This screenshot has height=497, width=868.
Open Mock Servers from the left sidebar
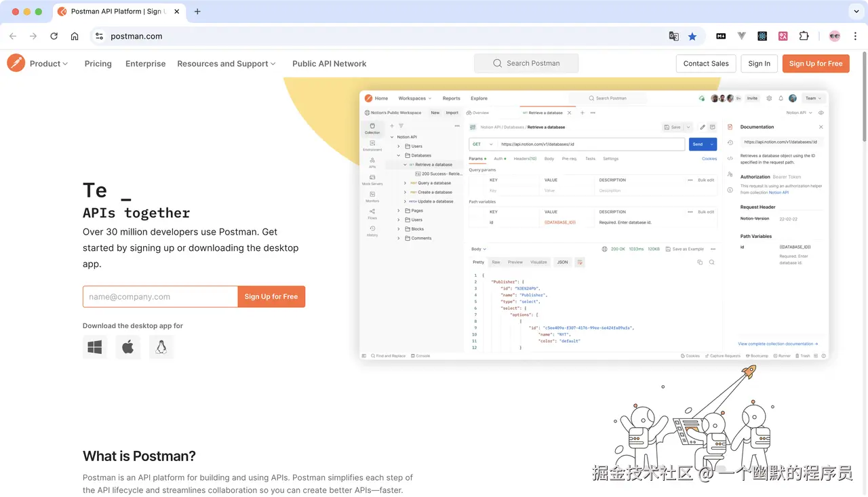pos(372,177)
